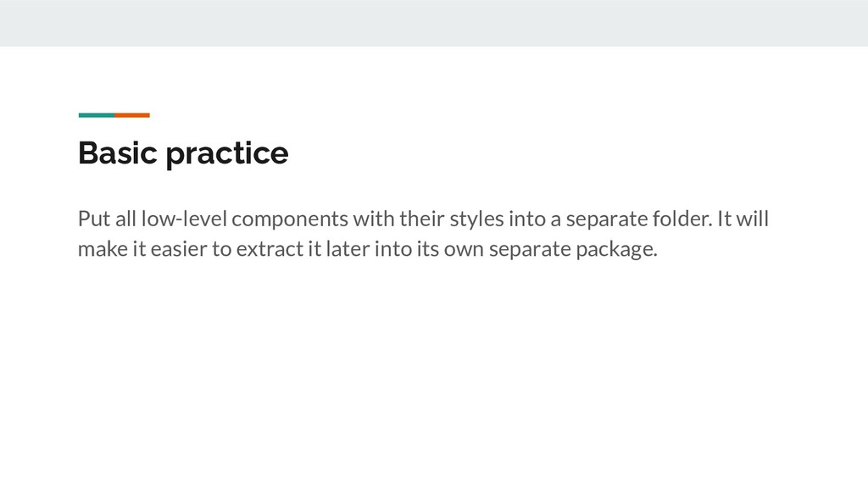
Task: Click the word "all" after "Put"
Action: pos(126,219)
